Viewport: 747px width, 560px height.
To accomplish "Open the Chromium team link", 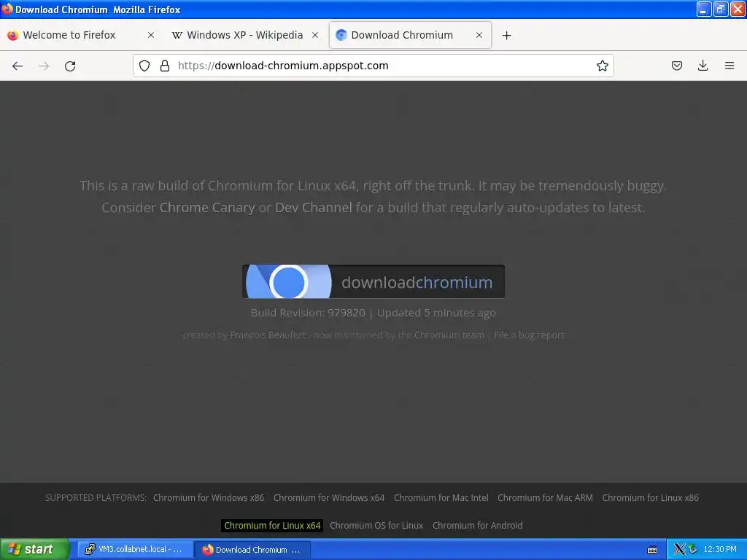I will [x=449, y=335].
